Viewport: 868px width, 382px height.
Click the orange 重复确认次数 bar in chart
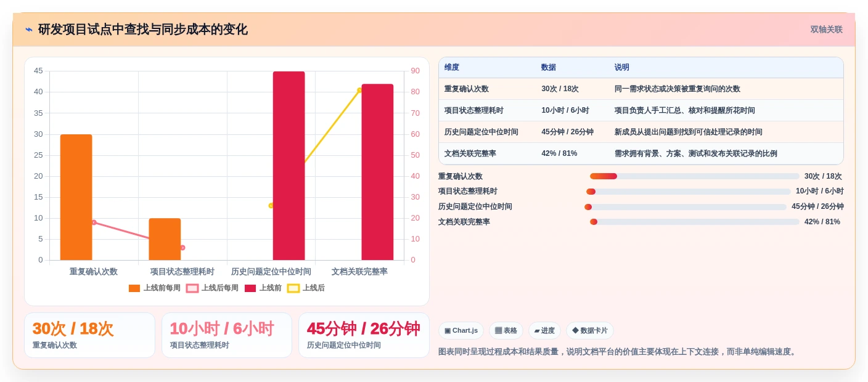click(x=76, y=197)
